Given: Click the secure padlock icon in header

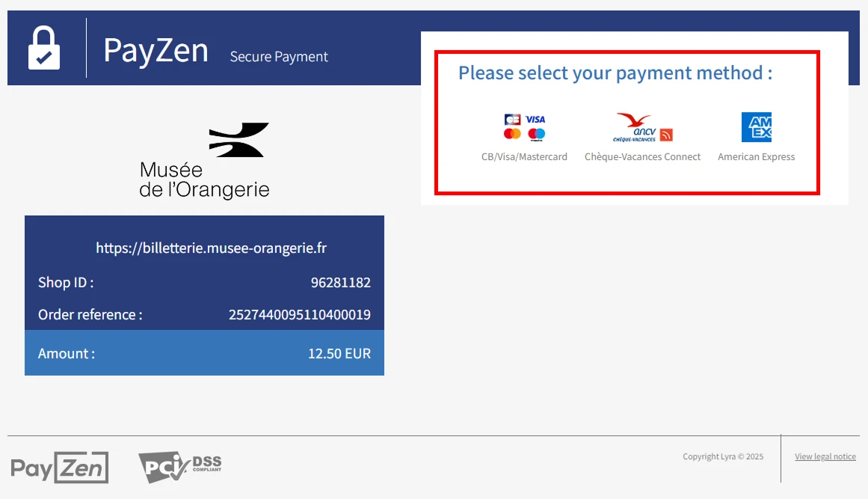Looking at the screenshot, I should (x=44, y=48).
